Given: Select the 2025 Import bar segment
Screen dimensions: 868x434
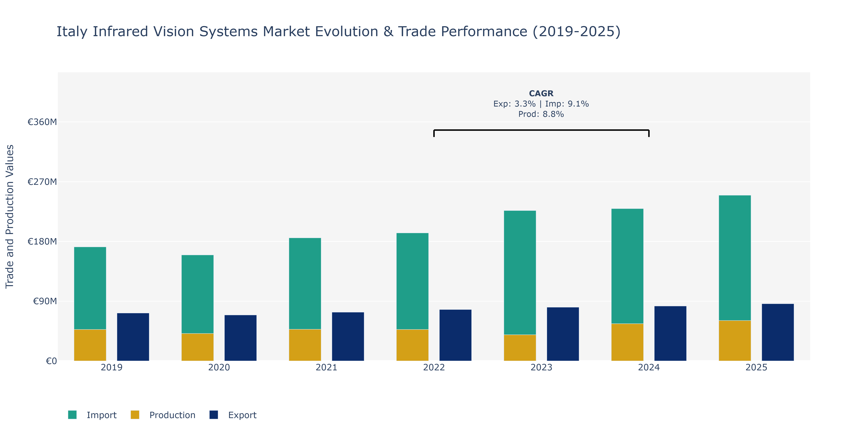Looking at the screenshot, I should (x=735, y=258).
